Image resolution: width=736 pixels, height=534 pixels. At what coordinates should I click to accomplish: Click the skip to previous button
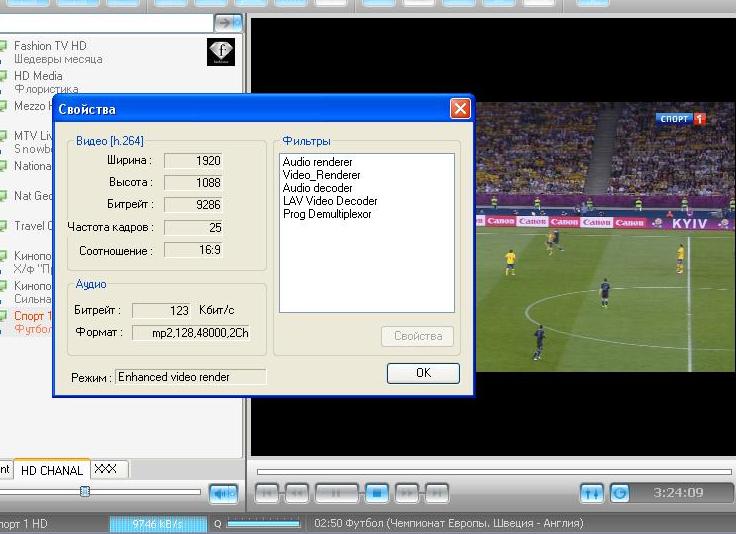[x=267, y=492]
